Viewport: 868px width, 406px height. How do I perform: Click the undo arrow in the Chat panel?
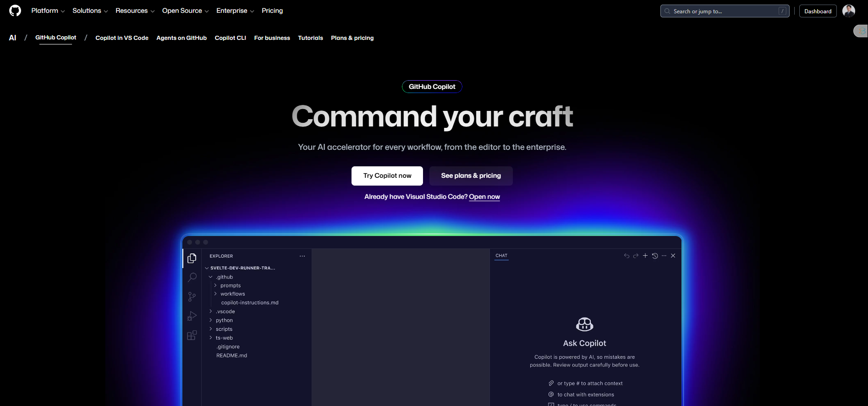point(626,256)
